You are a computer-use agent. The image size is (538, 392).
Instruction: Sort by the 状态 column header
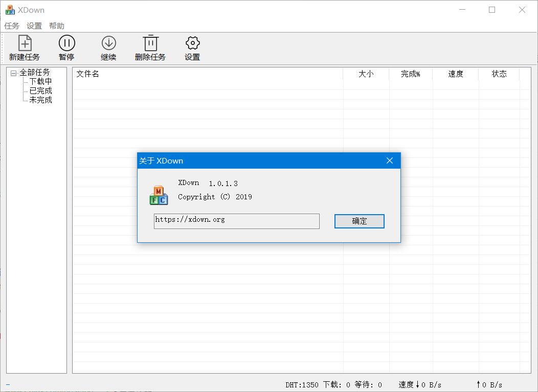[499, 74]
